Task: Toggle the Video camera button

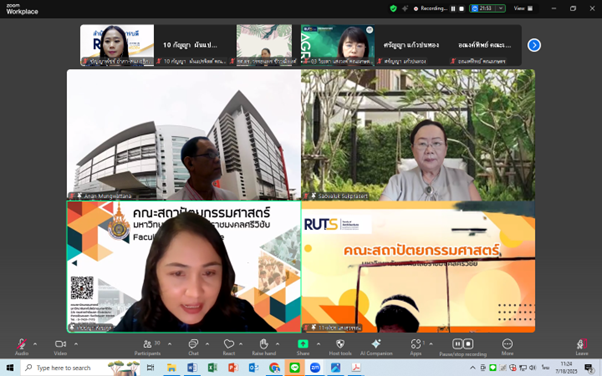Action: click(60, 344)
